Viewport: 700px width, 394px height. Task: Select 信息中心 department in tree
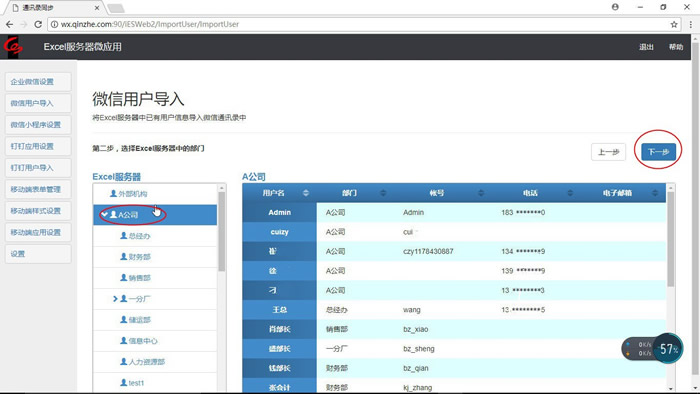tap(155, 340)
